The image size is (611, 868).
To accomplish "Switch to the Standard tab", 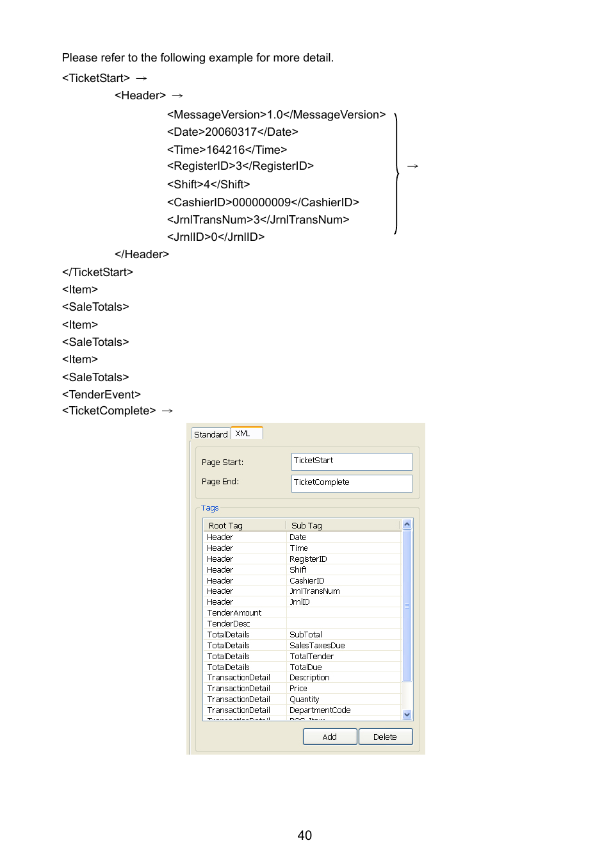I will 211,434.
